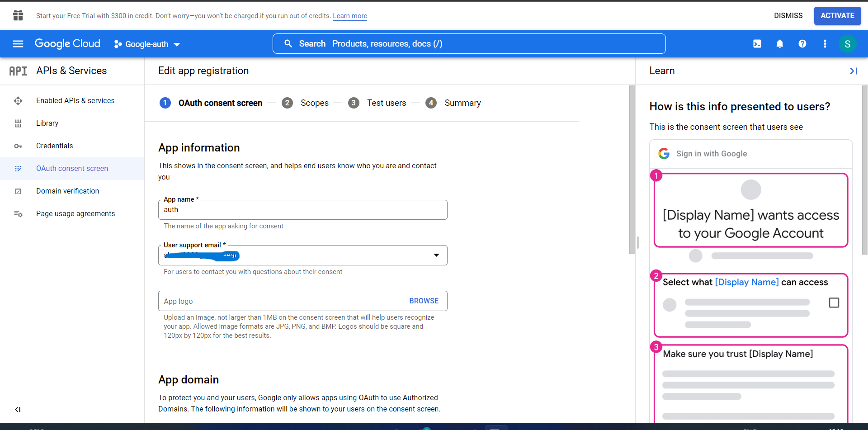Collapse the Learn side panel
The height and width of the screenshot is (430, 868).
tap(853, 71)
